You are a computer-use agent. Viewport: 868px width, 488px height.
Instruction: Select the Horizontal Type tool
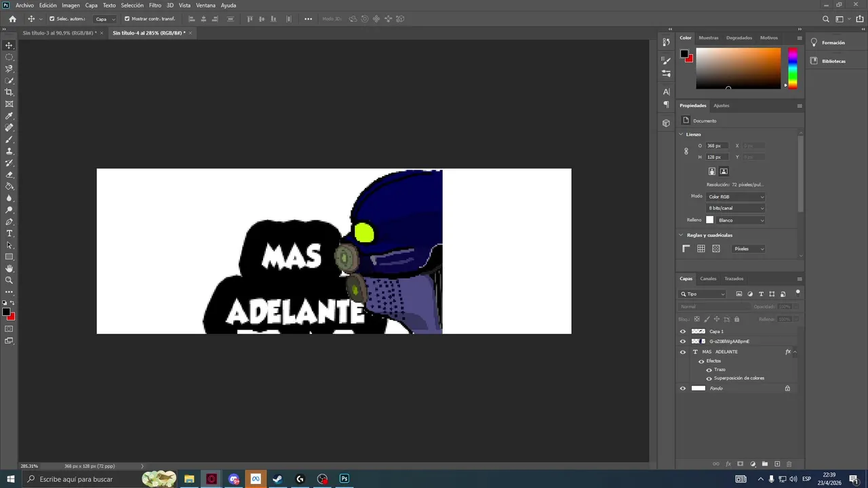[x=9, y=233]
